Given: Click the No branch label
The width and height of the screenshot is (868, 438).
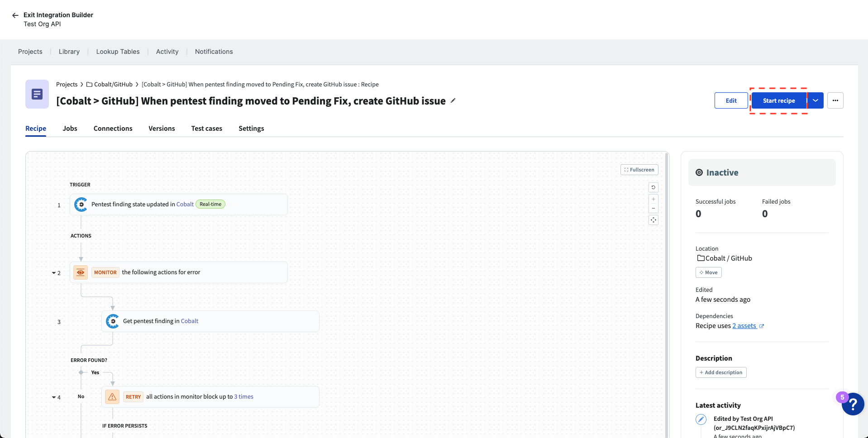Looking at the screenshot, I should click(x=81, y=397).
